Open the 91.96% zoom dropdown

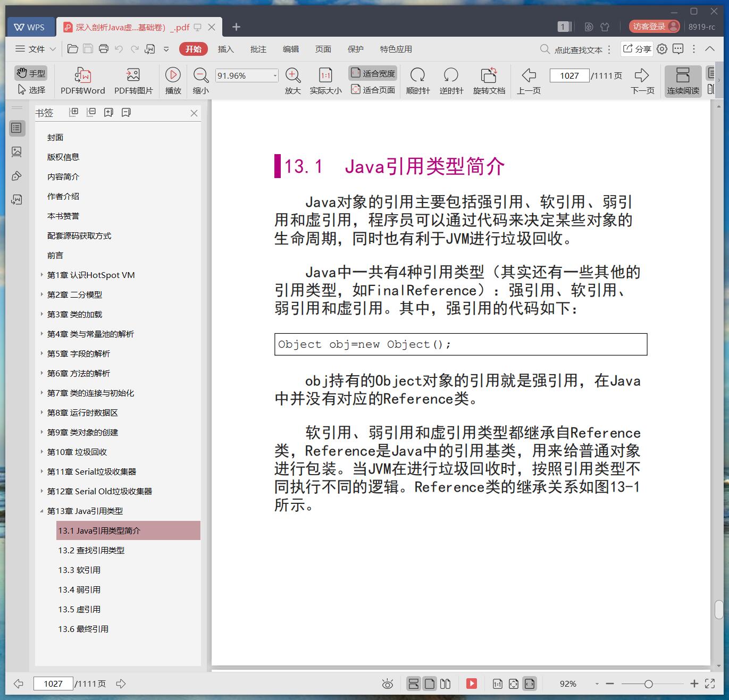275,75
